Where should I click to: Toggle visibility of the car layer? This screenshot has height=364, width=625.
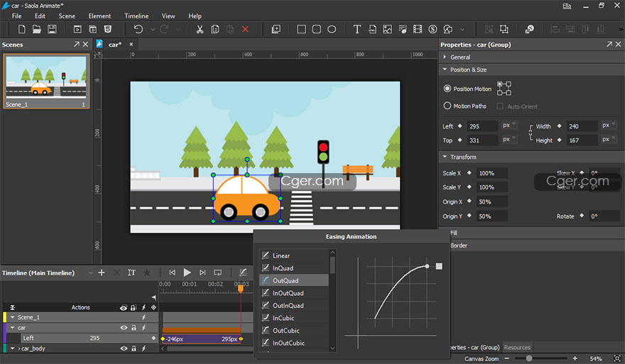click(x=124, y=328)
